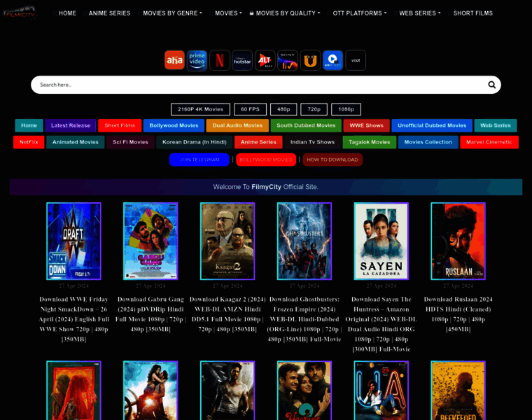532x420 pixels.
Task: Expand the Web Series dropdown in navbar
Action: (419, 13)
